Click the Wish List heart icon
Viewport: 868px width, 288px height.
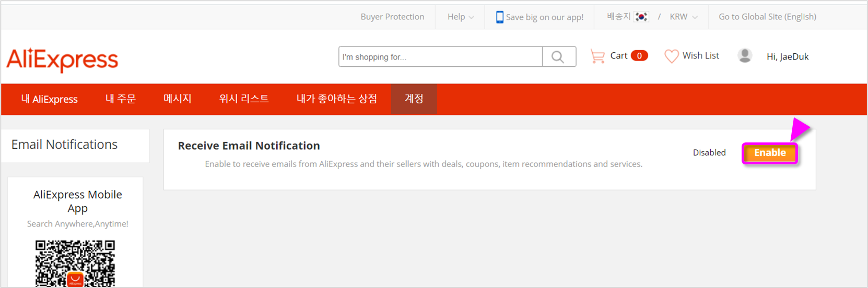[672, 56]
